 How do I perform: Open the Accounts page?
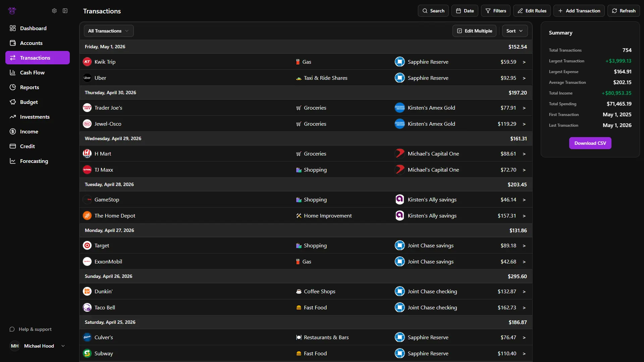pyautogui.click(x=38, y=43)
